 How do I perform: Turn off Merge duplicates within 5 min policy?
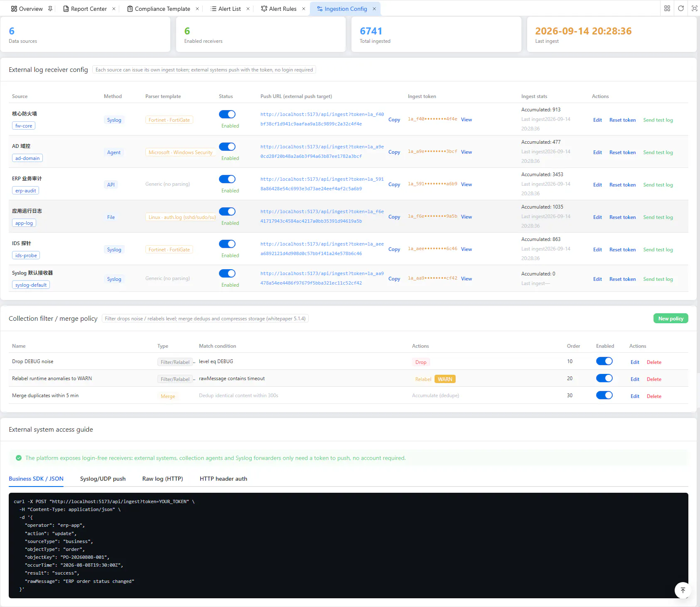604,395
